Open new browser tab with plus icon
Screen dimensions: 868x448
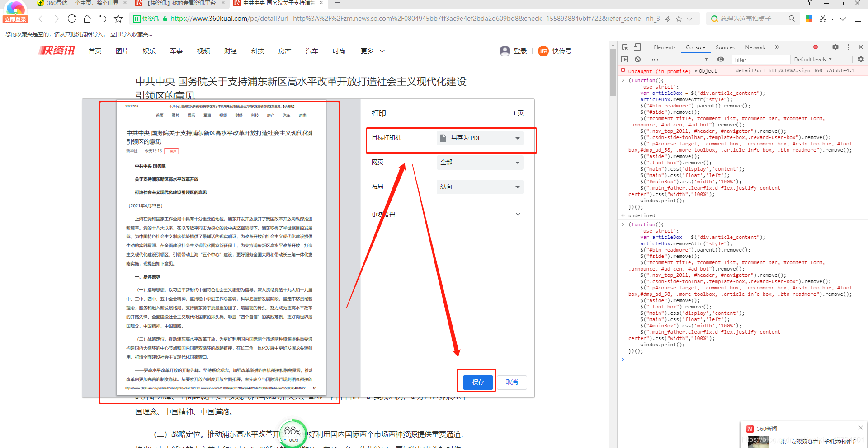[337, 3]
